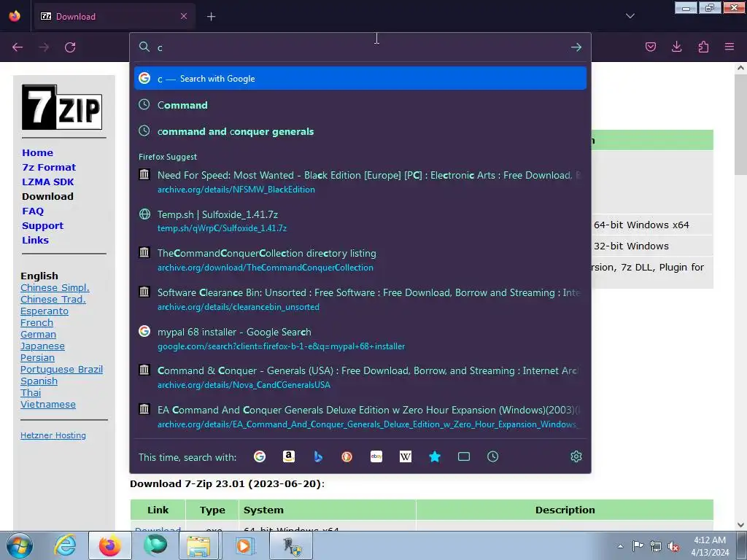
Task: Close the Download tab
Action: click(184, 16)
